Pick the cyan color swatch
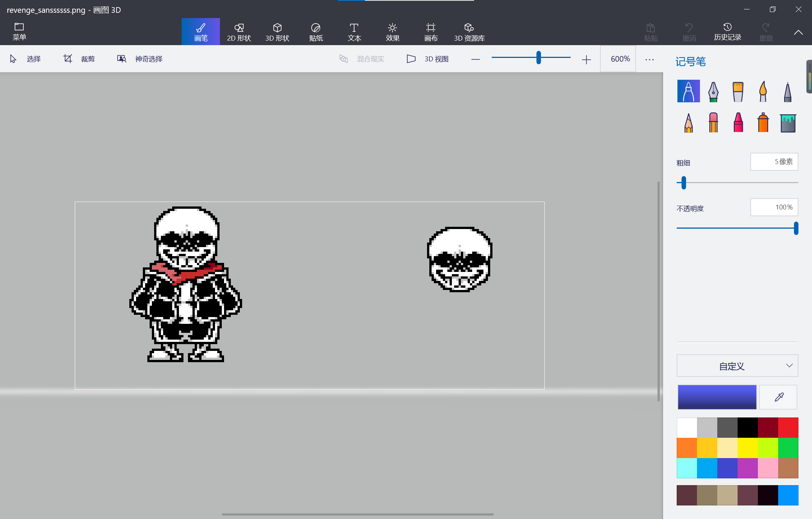This screenshot has width=812, height=519. (687, 468)
